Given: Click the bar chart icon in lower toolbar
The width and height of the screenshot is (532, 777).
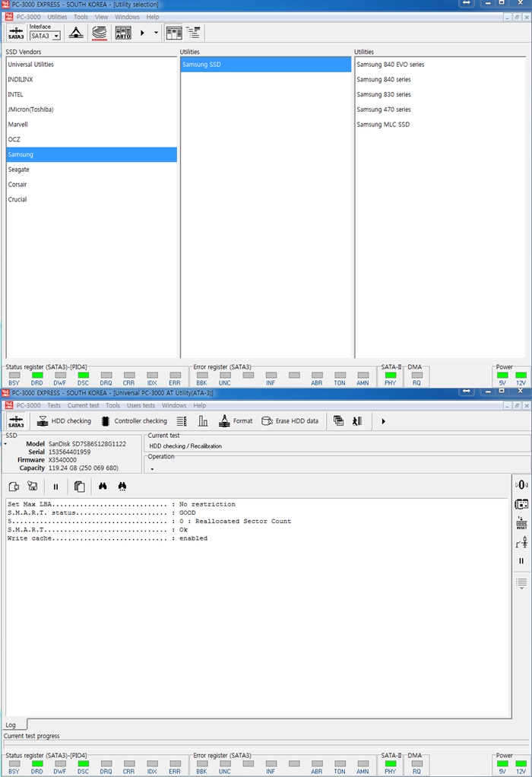Looking at the screenshot, I should tap(203, 421).
